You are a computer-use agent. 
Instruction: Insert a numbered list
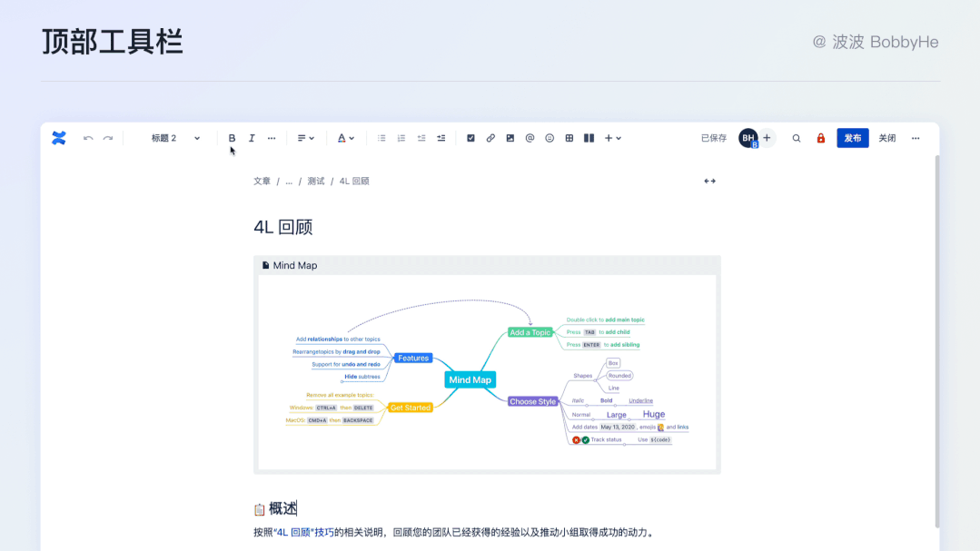(401, 138)
